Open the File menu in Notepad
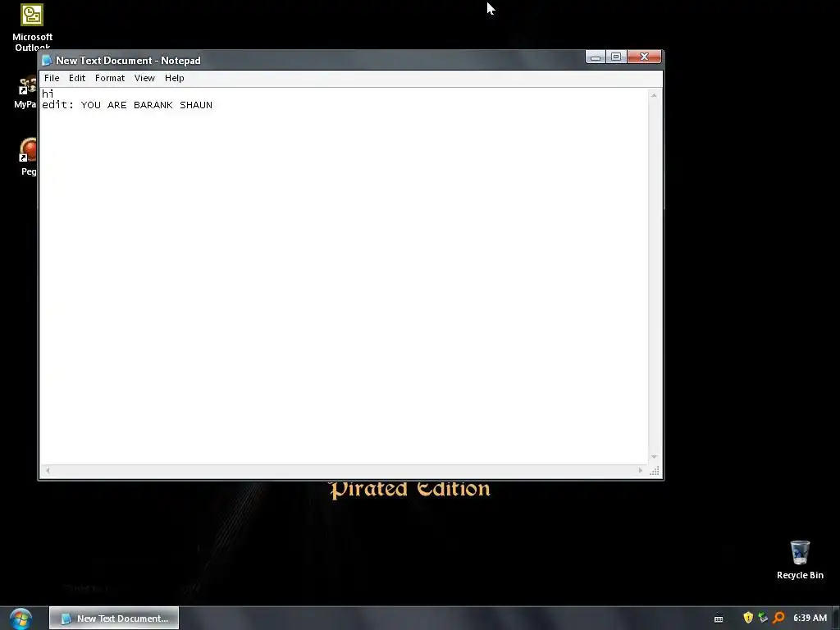This screenshot has height=630, width=840. pos(52,78)
